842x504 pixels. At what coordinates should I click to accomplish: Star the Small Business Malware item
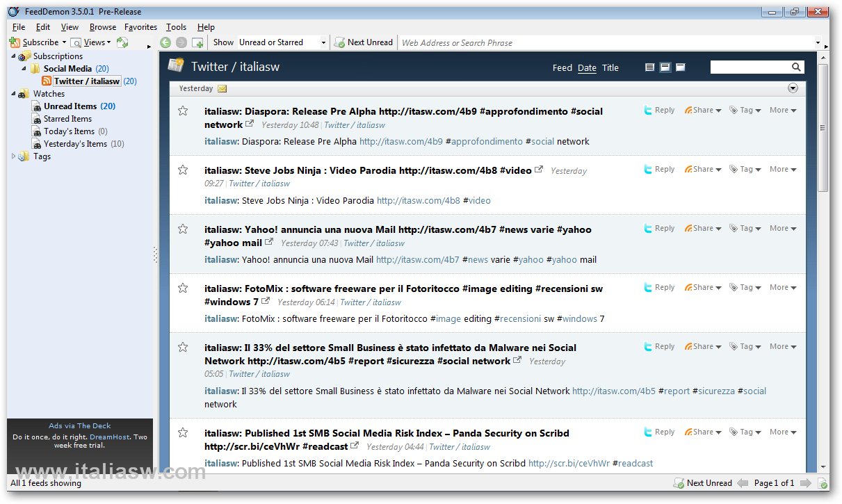[x=183, y=347]
